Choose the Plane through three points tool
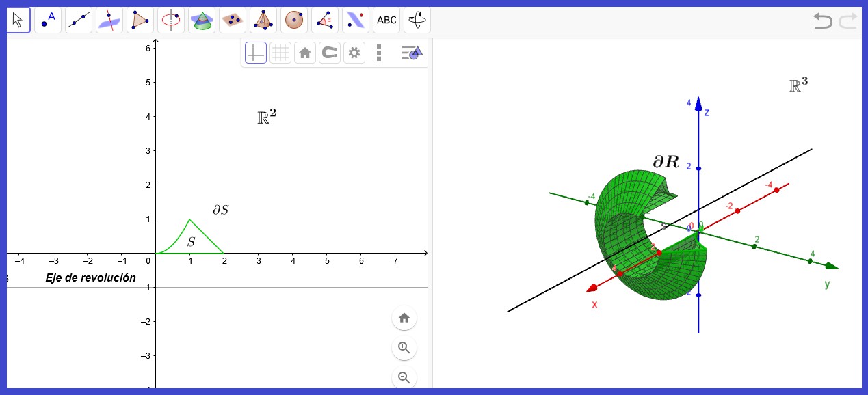This screenshot has height=395, width=868. click(x=233, y=21)
